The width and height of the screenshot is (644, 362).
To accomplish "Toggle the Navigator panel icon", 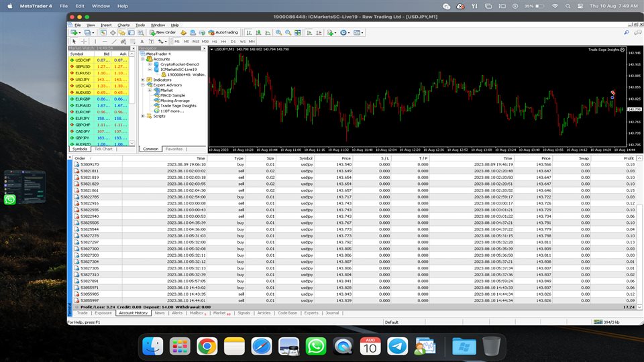I will (121, 32).
